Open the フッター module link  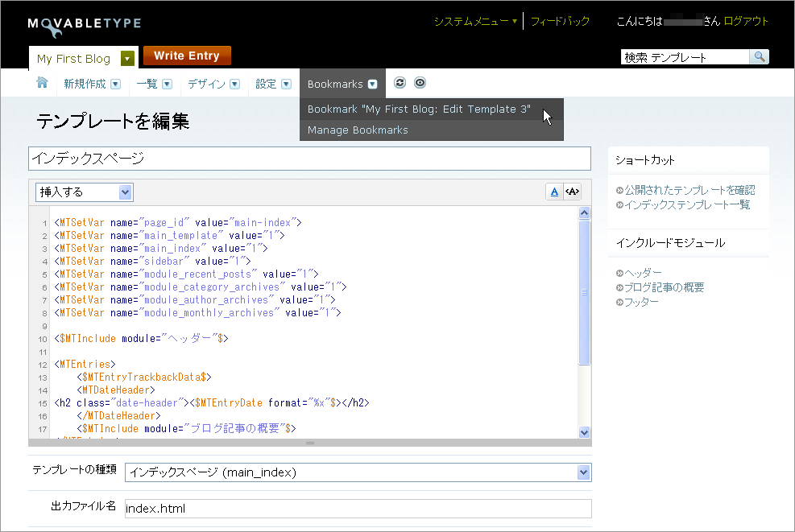(641, 302)
